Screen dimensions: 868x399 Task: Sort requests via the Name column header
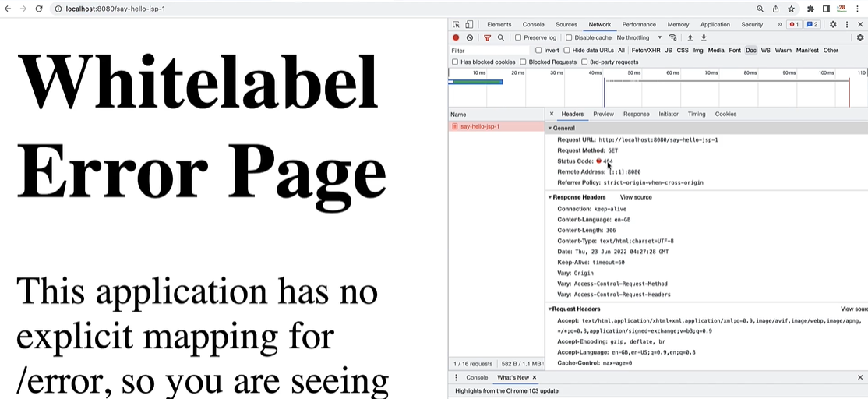click(496, 115)
